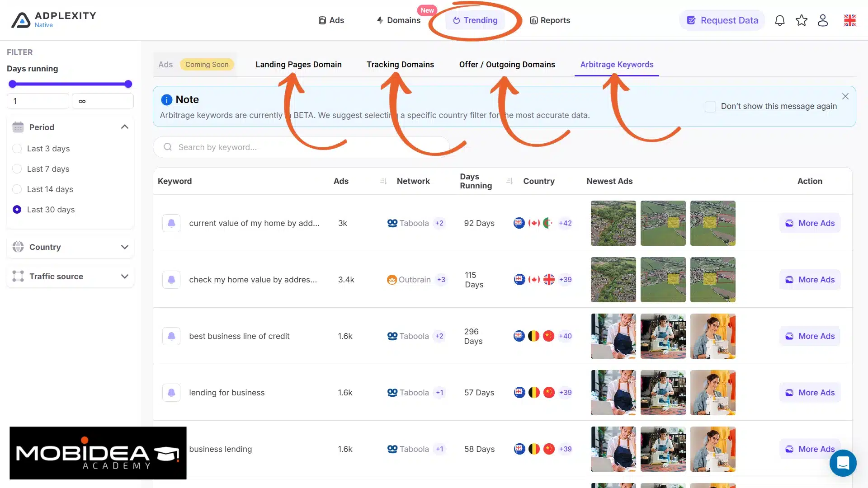Screen dimensions: 868x488
Task: Click the Country globe icon
Action: (x=18, y=247)
